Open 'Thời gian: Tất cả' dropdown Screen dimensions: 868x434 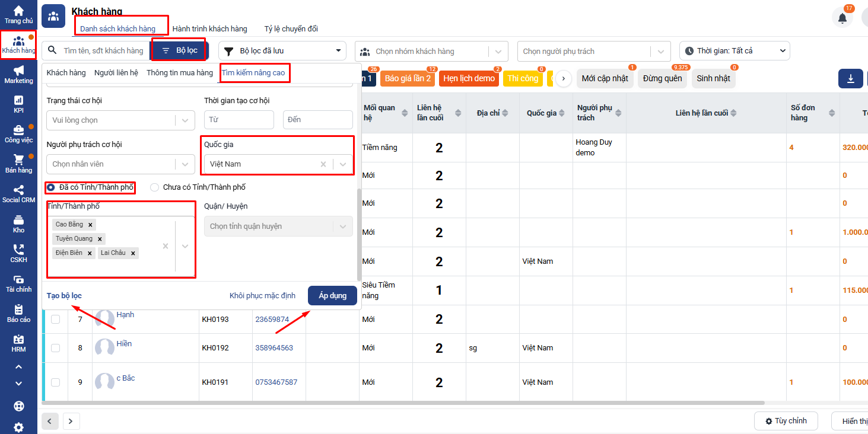tap(734, 51)
